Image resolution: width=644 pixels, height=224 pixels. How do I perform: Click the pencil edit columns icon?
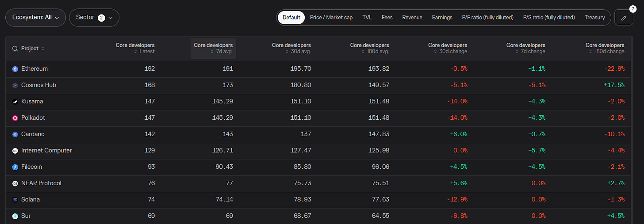click(624, 18)
